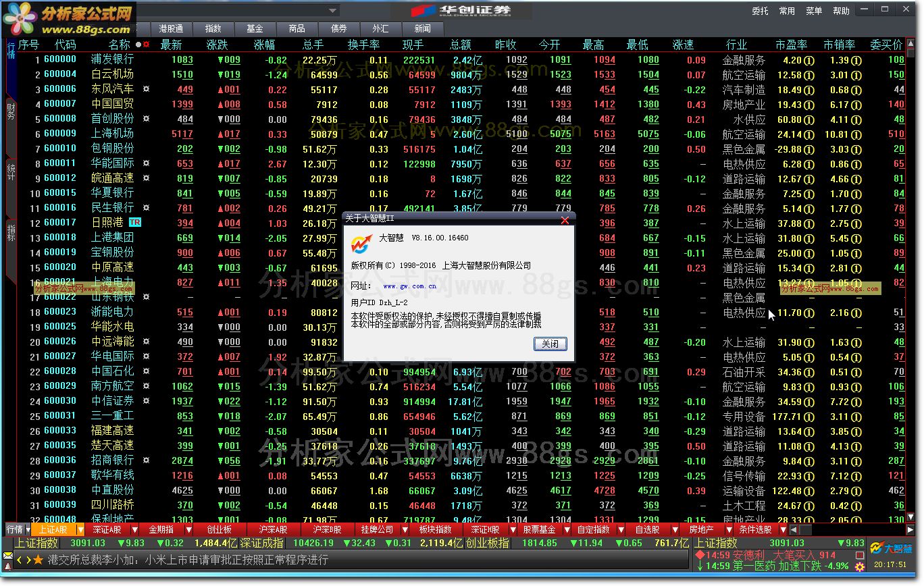This screenshot has width=924, height=586.
Task: Click the 市销率 info icon in 中信证券 row
Action: 856,402
